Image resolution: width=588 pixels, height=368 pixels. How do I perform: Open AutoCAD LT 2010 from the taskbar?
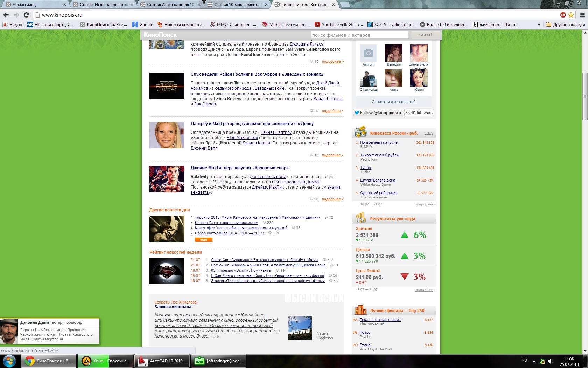pyautogui.click(x=162, y=361)
